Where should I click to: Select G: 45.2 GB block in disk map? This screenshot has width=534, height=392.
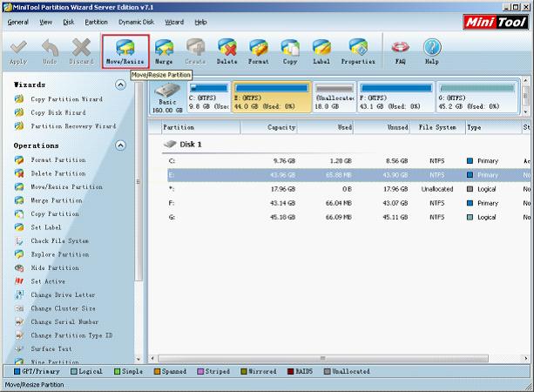[477, 98]
